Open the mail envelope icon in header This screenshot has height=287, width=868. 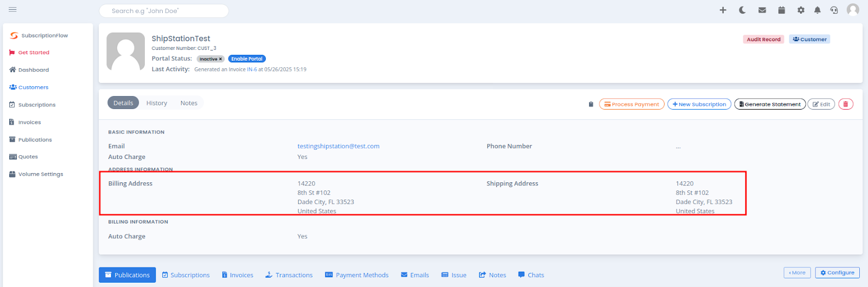click(x=762, y=10)
